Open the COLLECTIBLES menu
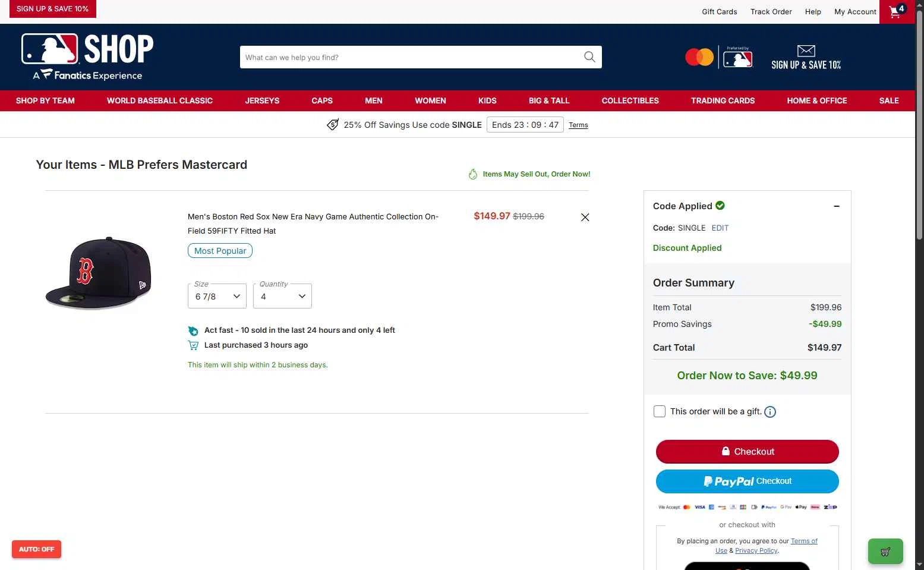 [630, 101]
